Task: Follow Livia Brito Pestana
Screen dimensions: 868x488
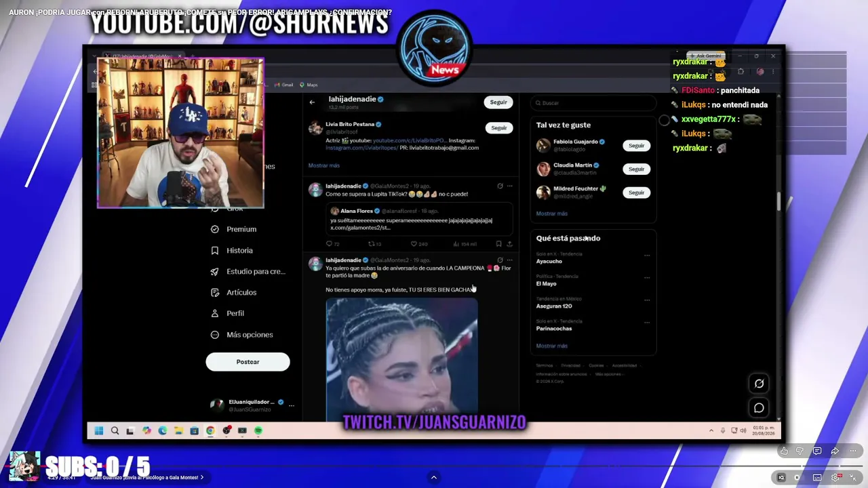Action: coord(498,127)
